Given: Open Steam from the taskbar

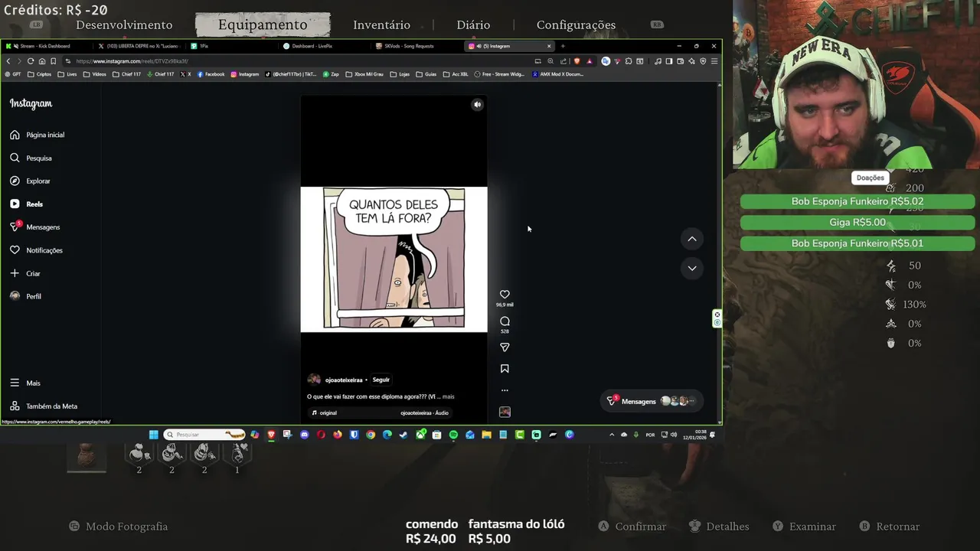Looking at the screenshot, I should tap(403, 435).
